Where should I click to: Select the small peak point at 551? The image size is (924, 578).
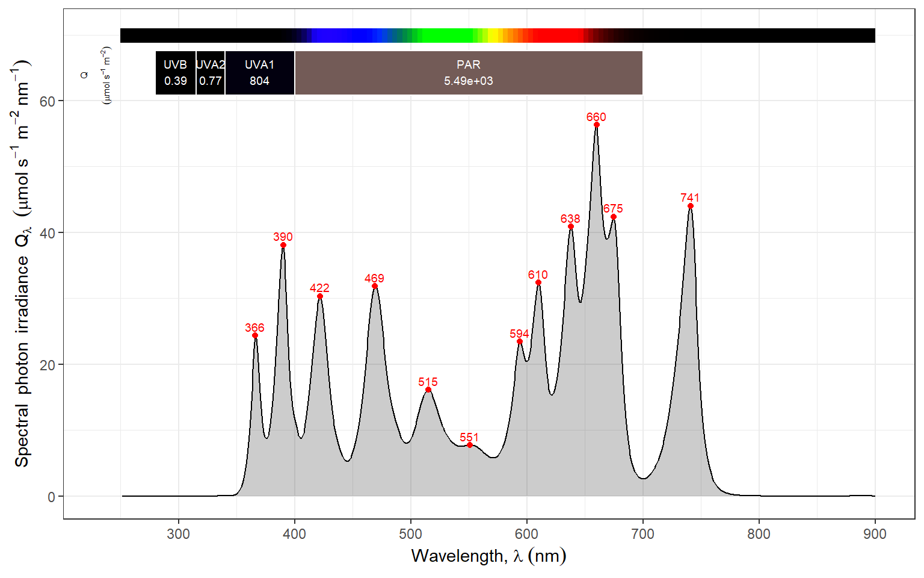pyautogui.click(x=469, y=445)
